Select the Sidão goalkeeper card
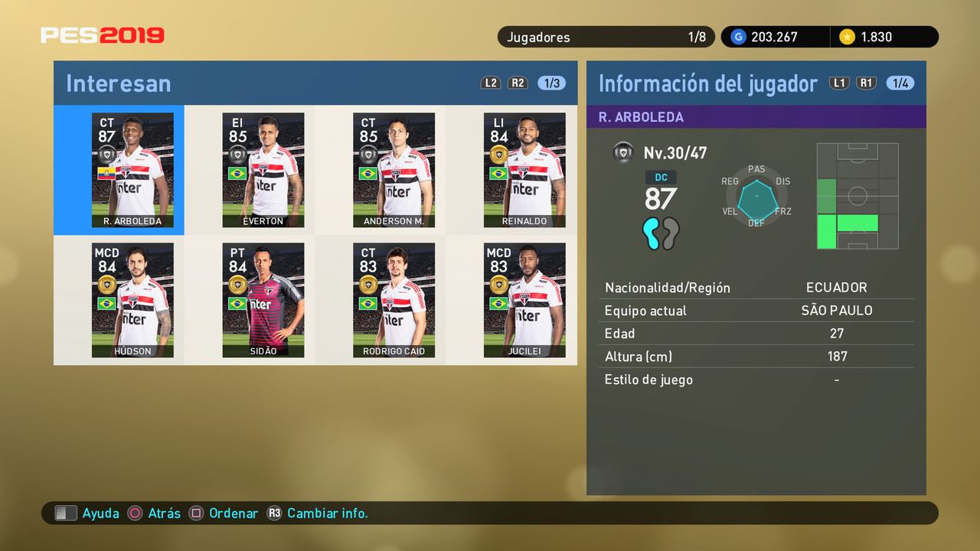The width and height of the screenshot is (980, 551). (263, 300)
